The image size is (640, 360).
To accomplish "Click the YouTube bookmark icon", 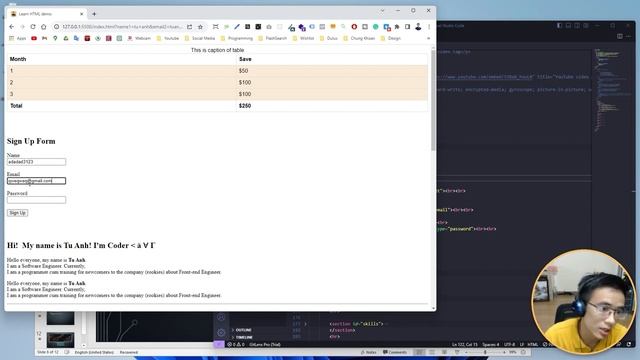I will pos(34,38).
